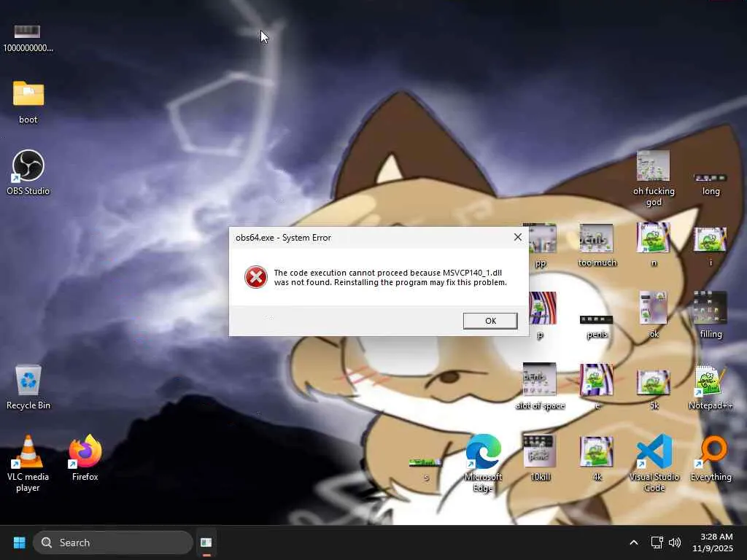747x560 pixels.
Task: Select the VLC media player shortcut
Action: (28, 463)
